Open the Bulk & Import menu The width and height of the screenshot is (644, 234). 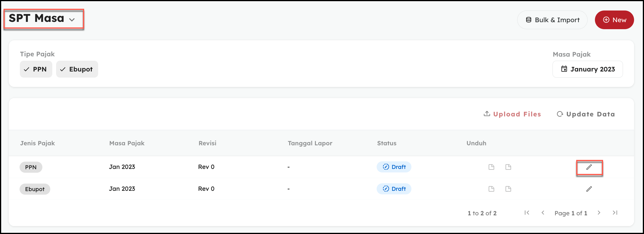click(552, 20)
